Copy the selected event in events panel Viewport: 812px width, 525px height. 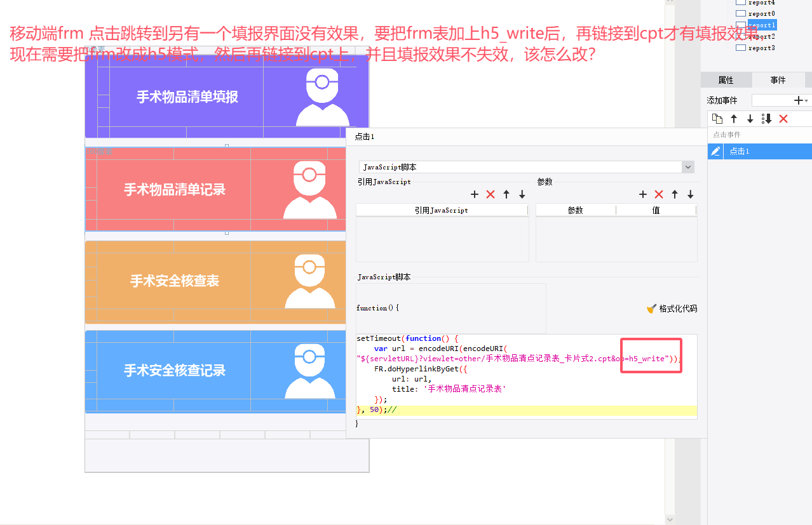(717, 119)
